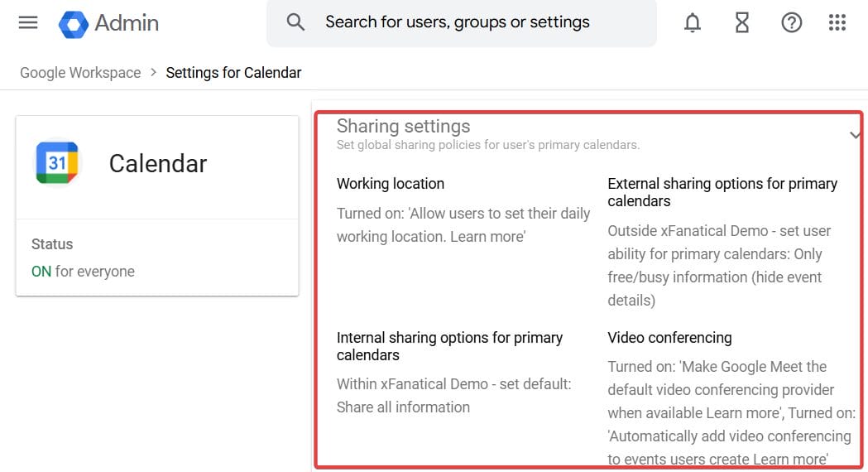Open the tasks hourglass icon
The width and height of the screenshot is (868, 472).
tap(741, 22)
